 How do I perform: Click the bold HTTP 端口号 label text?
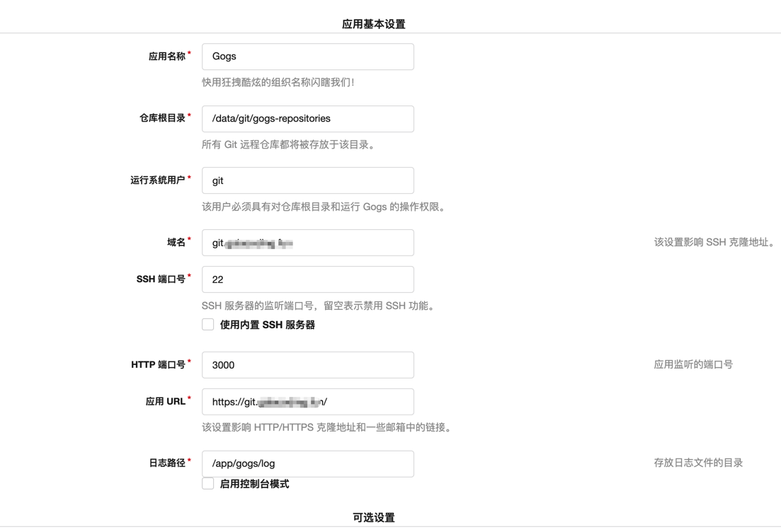click(x=158, y=365)
